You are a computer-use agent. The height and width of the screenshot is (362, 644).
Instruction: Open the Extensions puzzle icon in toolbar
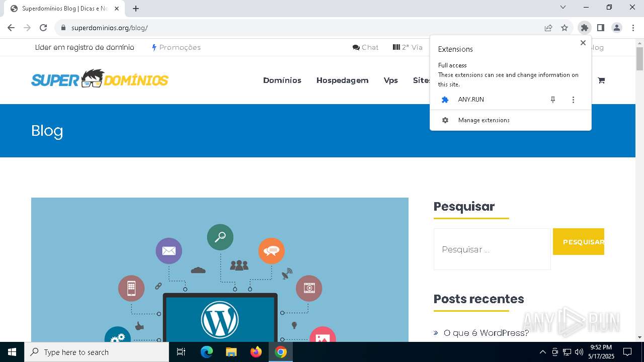click(x=584, y=28)
